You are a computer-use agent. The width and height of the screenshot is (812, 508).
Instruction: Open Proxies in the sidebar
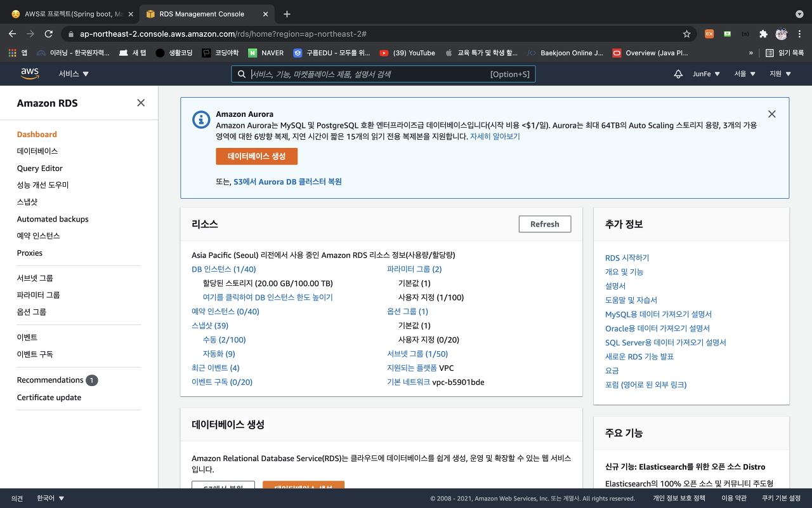30,253
